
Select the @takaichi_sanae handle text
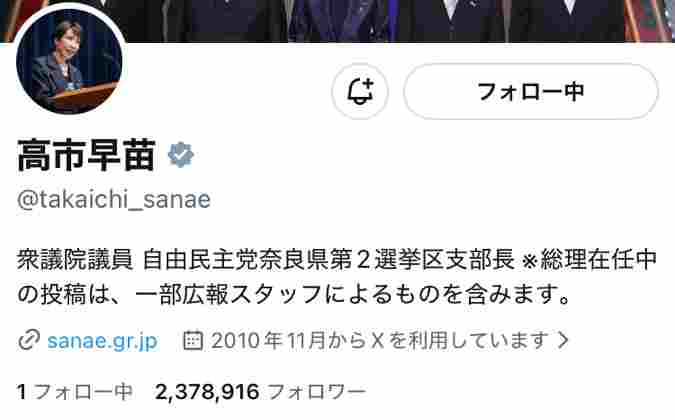(114, 200)
